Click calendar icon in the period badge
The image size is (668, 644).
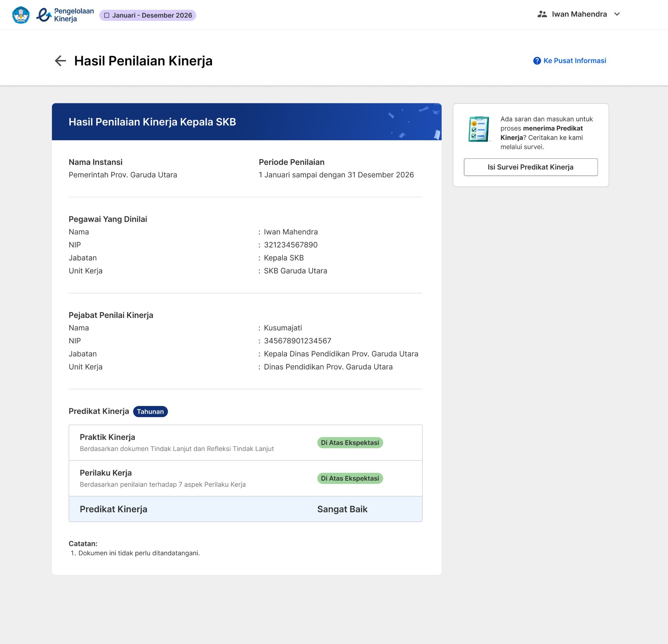point(107,15)
